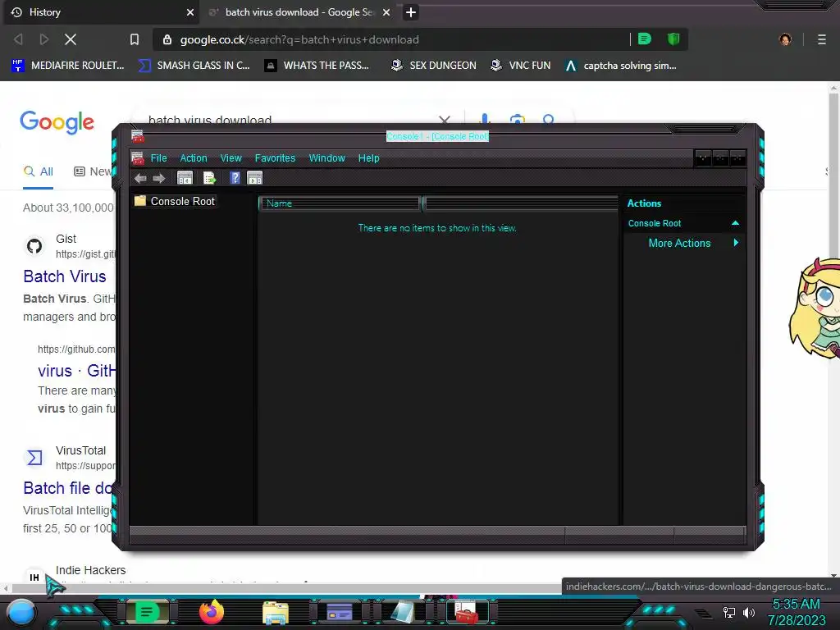Open the Window menu
The image size is (840, 630).
326,158
